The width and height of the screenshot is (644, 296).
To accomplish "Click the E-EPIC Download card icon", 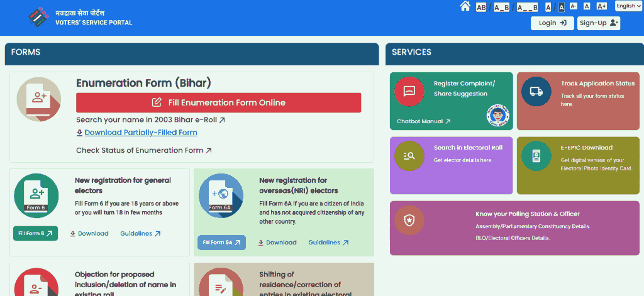I will pyautogui.click(x=536, y=156).
